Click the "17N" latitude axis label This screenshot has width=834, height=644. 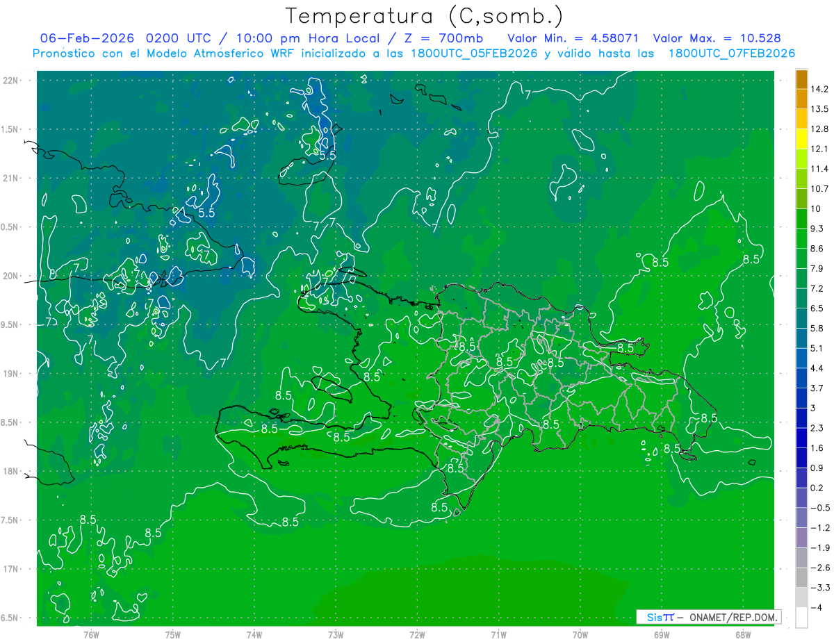pos(10,569)
